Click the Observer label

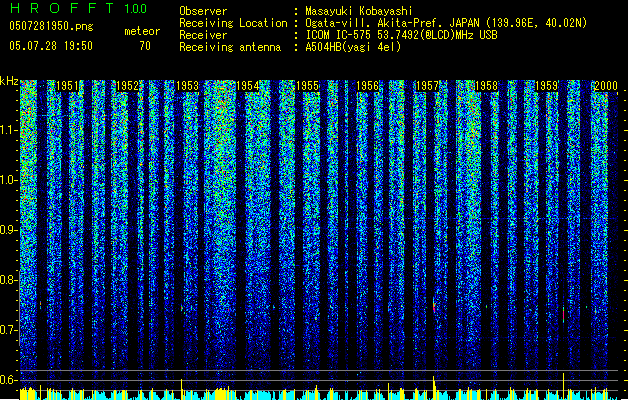[x=203, y=11]
